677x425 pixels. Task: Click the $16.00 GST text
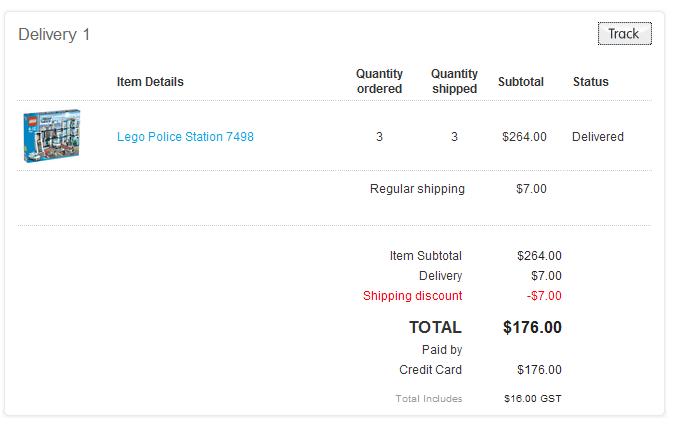(x=532, y=399)
